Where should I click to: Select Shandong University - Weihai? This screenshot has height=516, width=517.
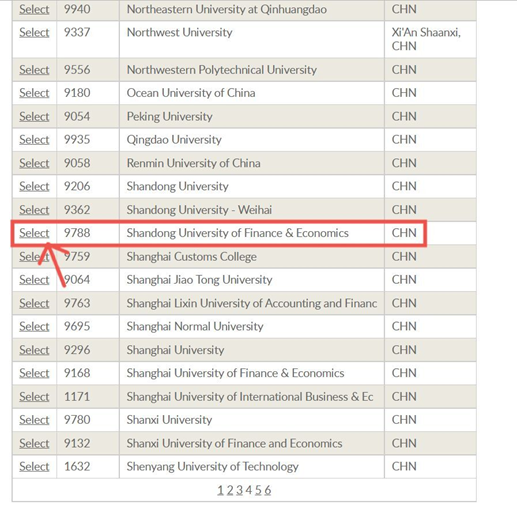[x=34, y=210]
